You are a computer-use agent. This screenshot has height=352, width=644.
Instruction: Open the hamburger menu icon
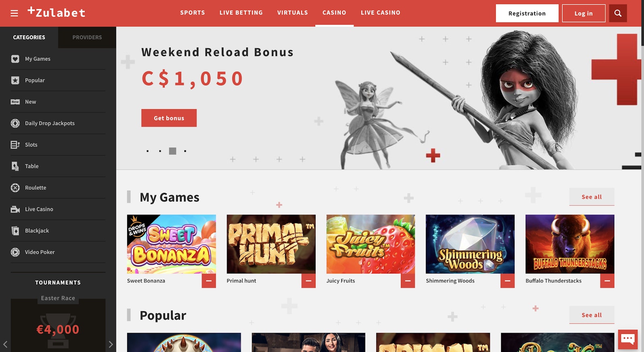pos(14,13)
